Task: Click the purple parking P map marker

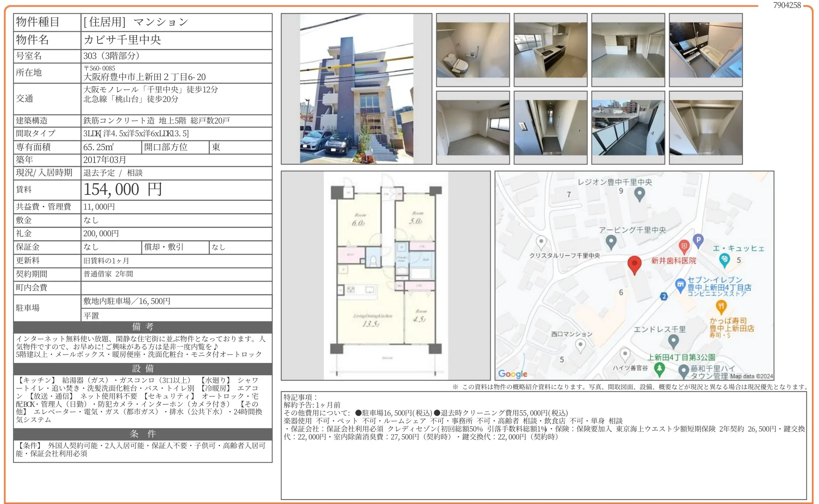Action: coord(698,240)
